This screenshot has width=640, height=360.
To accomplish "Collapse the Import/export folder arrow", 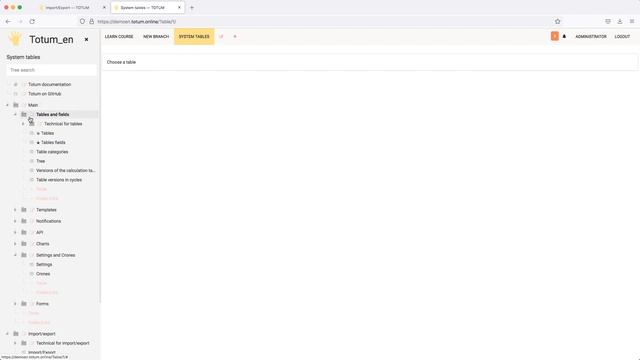I will tap(7, 334).
